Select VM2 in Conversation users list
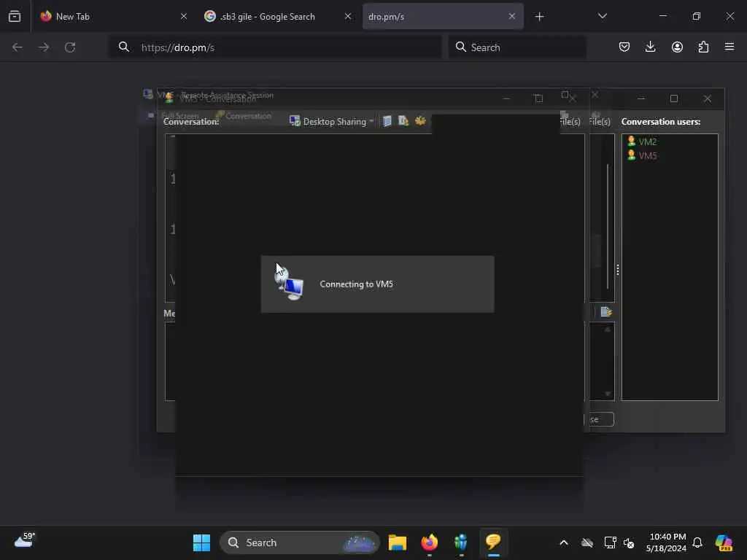 coord(642,141)
